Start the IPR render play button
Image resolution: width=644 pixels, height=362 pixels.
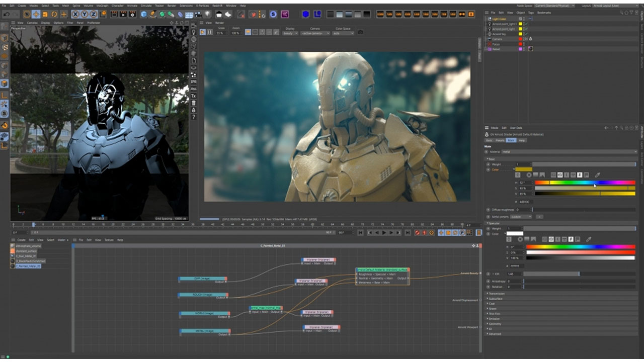click(203, 32)
